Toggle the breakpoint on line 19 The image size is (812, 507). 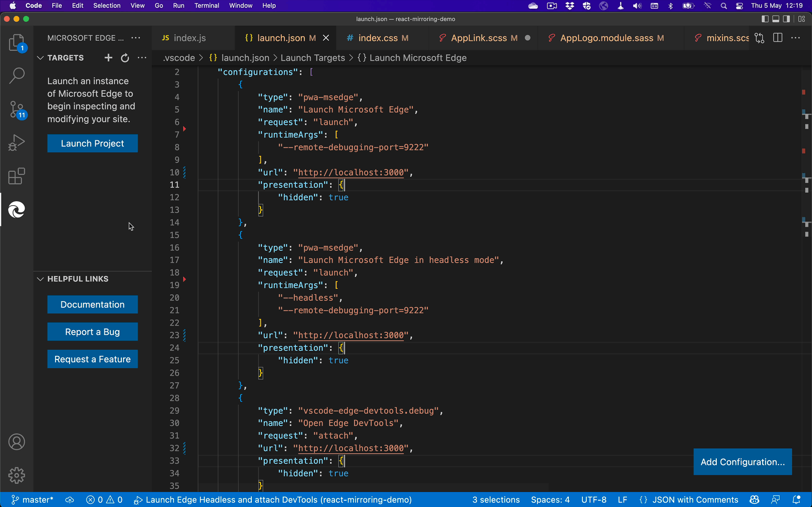point(185,279)
